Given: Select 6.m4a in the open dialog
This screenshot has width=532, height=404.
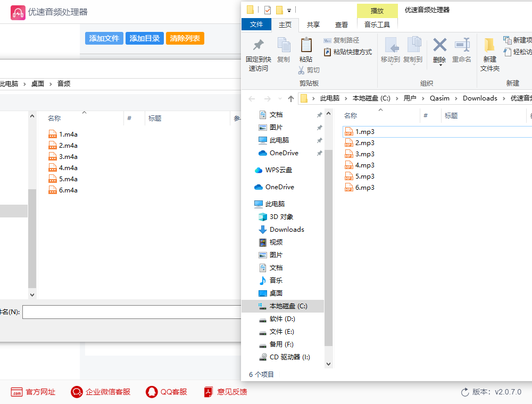Looking at the screenshot, I should point(63,190).
